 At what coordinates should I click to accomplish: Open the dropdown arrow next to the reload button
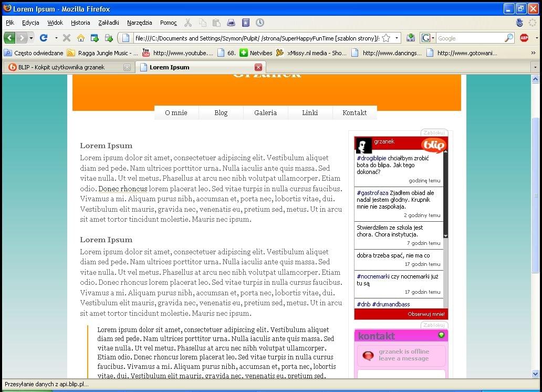coord(56,38)
